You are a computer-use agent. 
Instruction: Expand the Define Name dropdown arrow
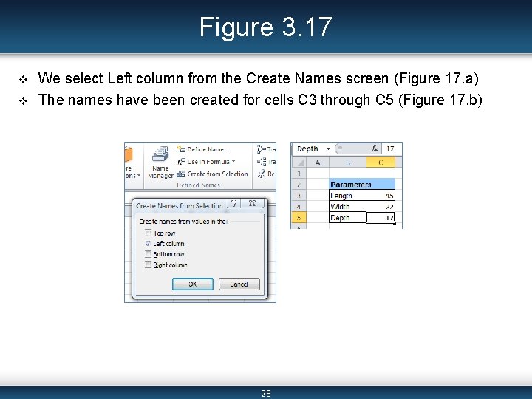tap(228, 149)
